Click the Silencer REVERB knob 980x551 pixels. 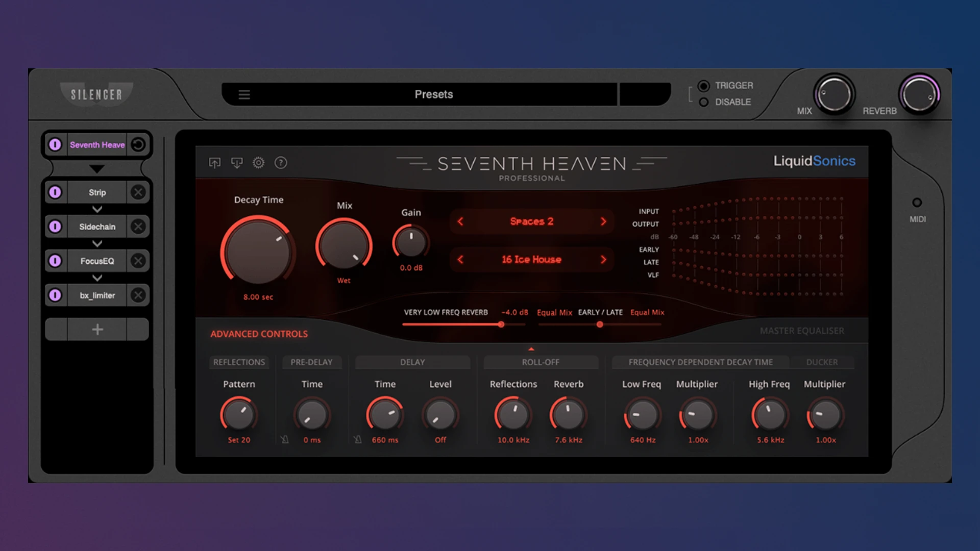(919, 94)
